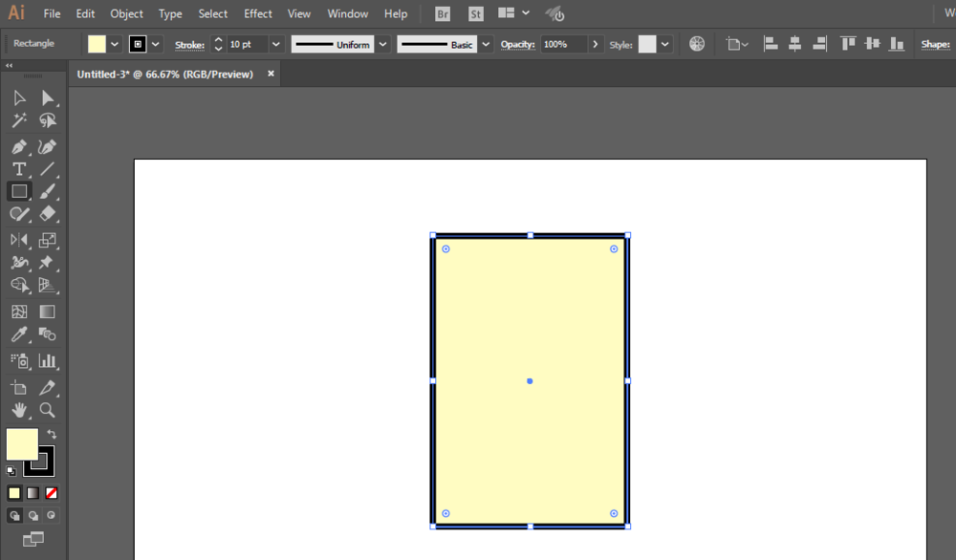Choose the Scale tool

(48, 240)
